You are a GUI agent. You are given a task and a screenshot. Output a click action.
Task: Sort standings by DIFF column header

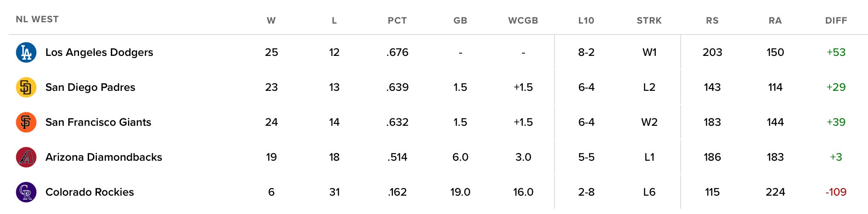(836, 21)
